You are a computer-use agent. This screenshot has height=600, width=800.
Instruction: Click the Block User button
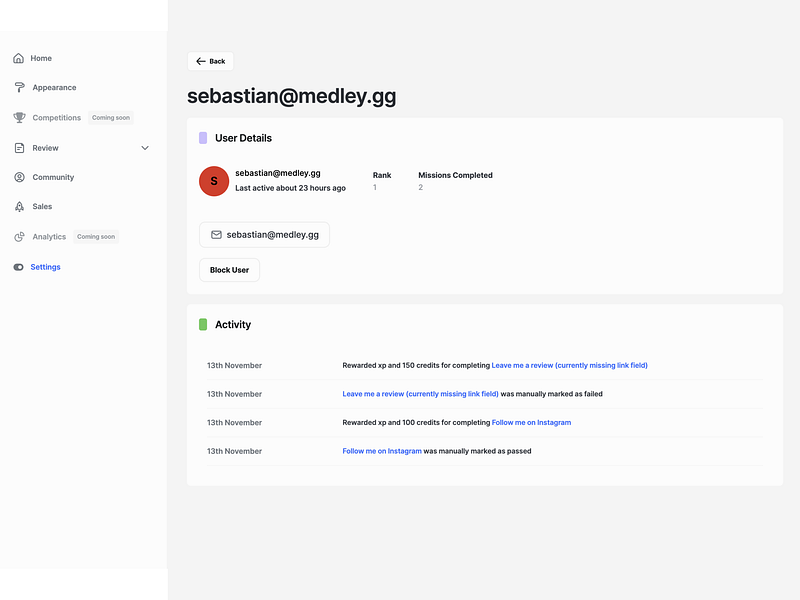click(229, 270)
